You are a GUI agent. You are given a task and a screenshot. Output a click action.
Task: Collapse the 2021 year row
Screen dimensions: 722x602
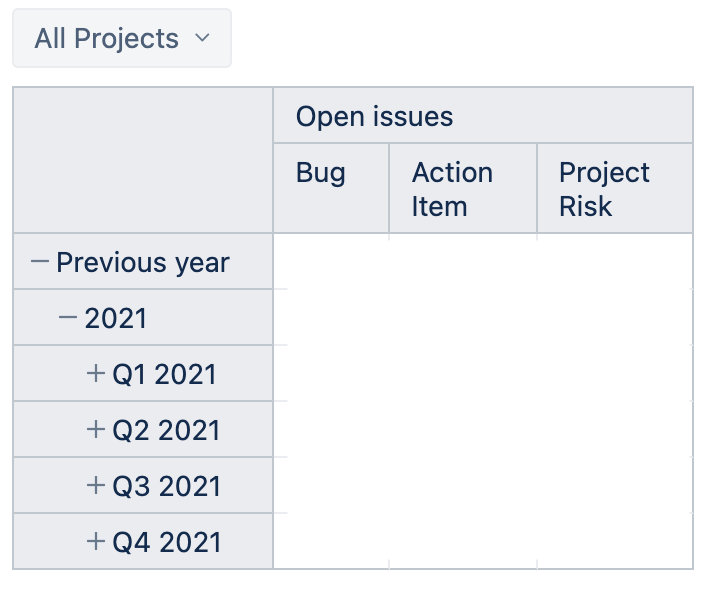point(68,318)
